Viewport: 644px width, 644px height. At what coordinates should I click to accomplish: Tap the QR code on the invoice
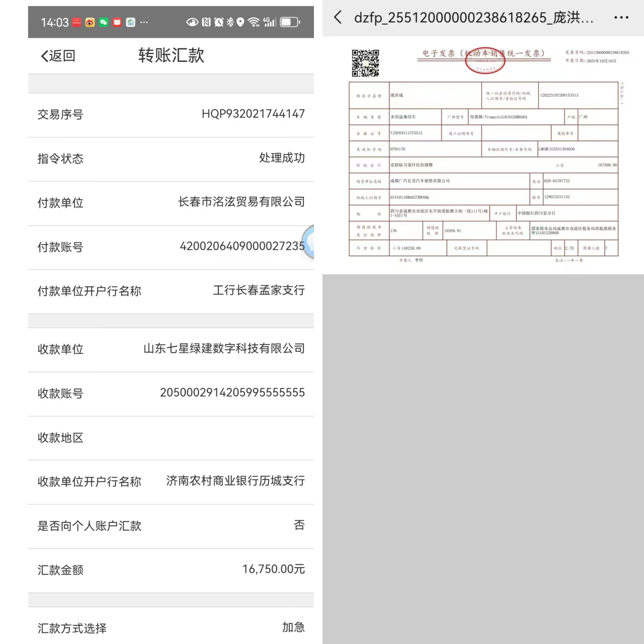[x=365, y=63]
